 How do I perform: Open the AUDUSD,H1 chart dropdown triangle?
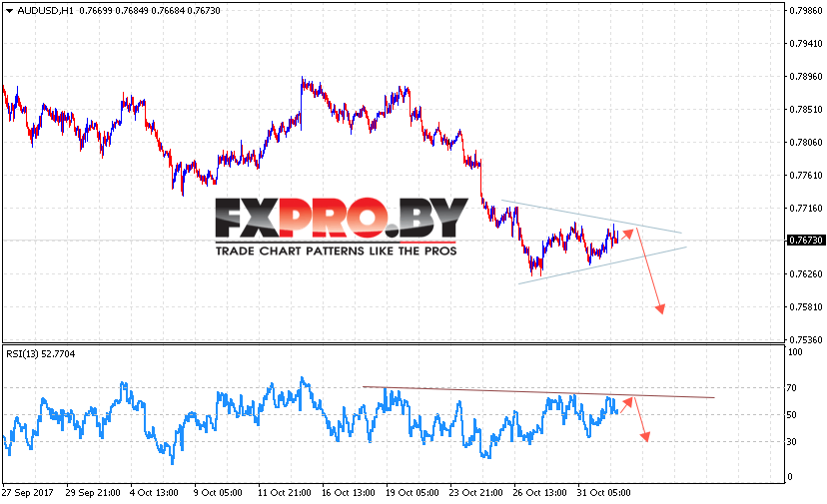point(10,11)
